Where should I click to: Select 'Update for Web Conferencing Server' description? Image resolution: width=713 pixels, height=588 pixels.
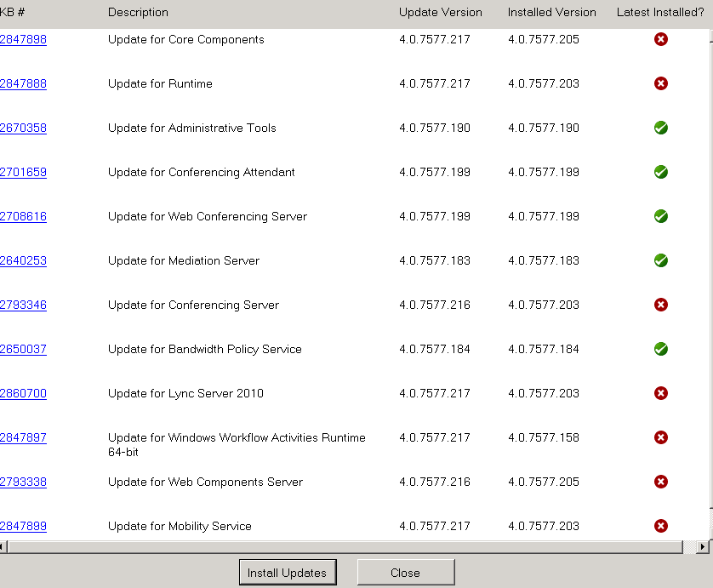coord(208,216)
